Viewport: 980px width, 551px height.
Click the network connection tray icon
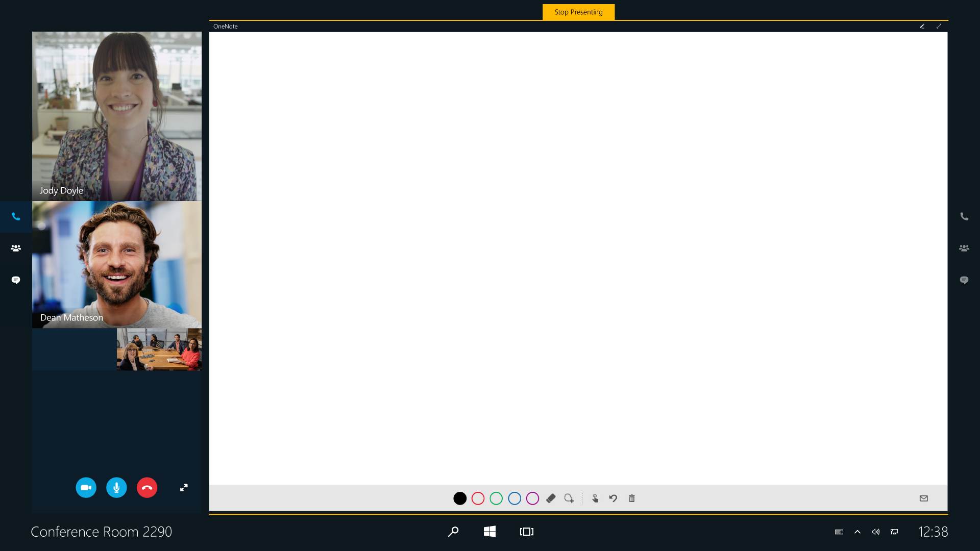[x=894, y=532]
